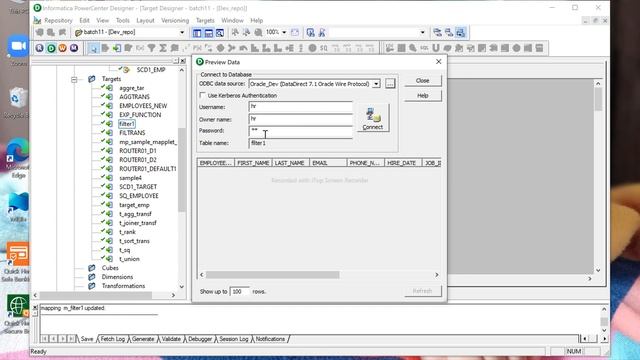Image resolution: width=640 pixels, height=360 pixels.
Task: Click into the Username field
Action: pyautogui.click(x=300, y=107)
